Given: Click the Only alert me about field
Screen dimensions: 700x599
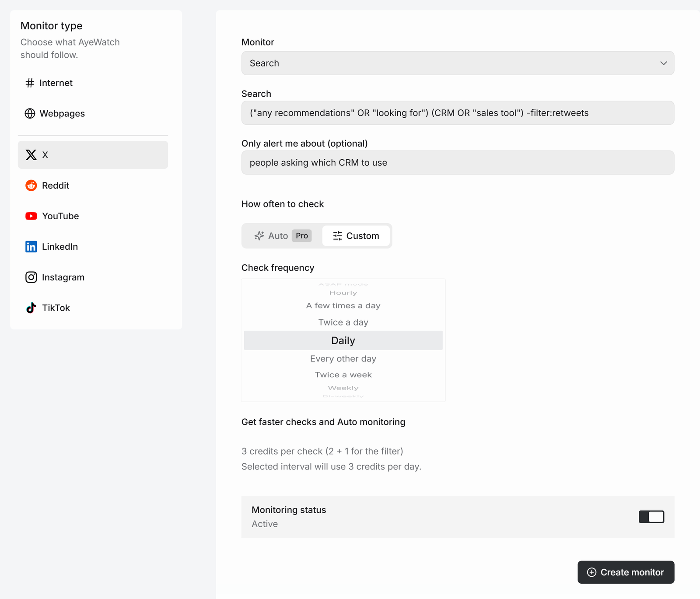Looking at the screenshot, I should (458, 163).
